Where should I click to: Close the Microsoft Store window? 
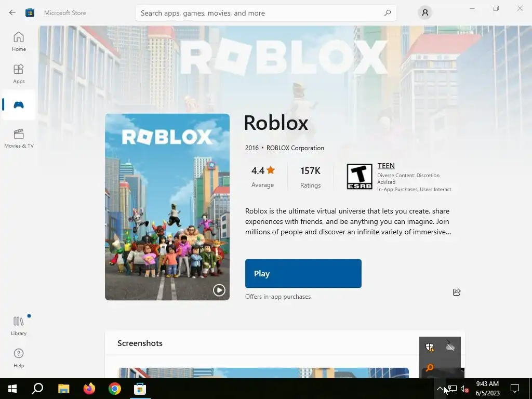click(x=520, y=8)
